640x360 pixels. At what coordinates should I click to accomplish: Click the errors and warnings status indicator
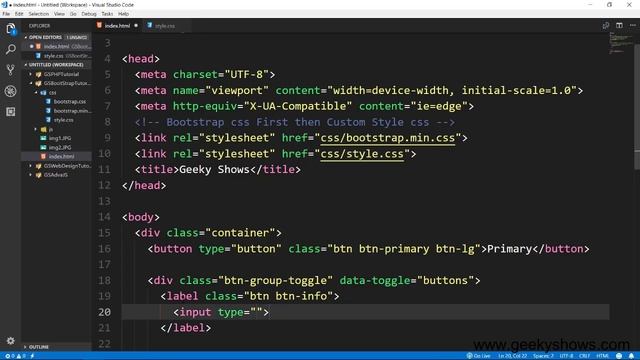click(15, 356)
